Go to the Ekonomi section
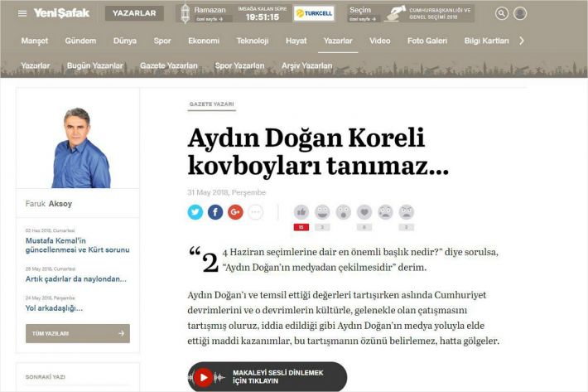The height and width of the screenshot is (392, 588). point(204,41)
